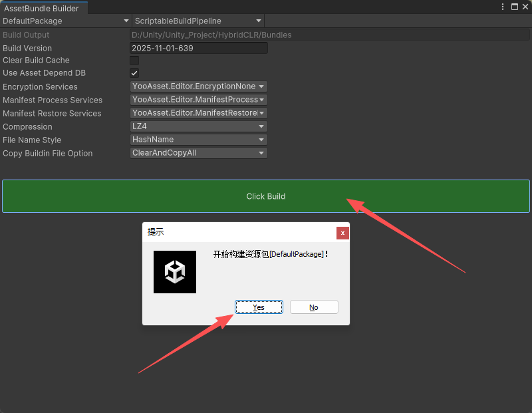The width and height of the screenshot is (532, 413).
Task: Open the Compression LZ4 dropdown
Action: pyautogui.click(x=198, y=126)
